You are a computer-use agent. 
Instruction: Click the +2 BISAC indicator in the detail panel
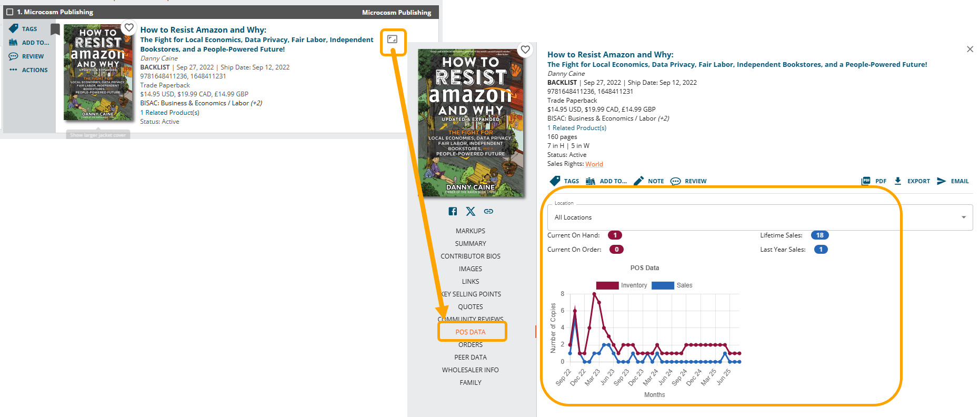tap(664, 118)
